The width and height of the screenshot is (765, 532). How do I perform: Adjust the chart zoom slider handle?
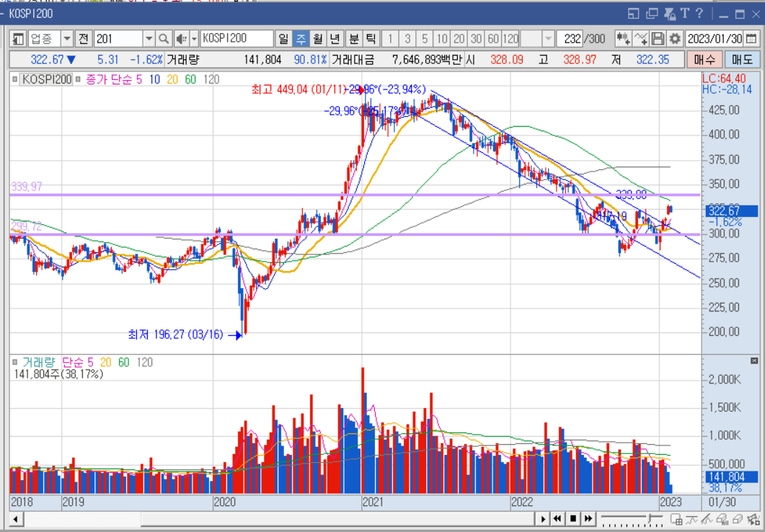pyautogui.click(x=648, y=518)
